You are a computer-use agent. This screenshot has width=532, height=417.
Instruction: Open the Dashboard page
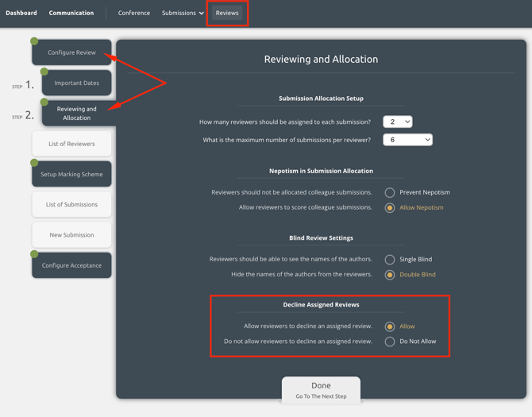pos(21,13)
